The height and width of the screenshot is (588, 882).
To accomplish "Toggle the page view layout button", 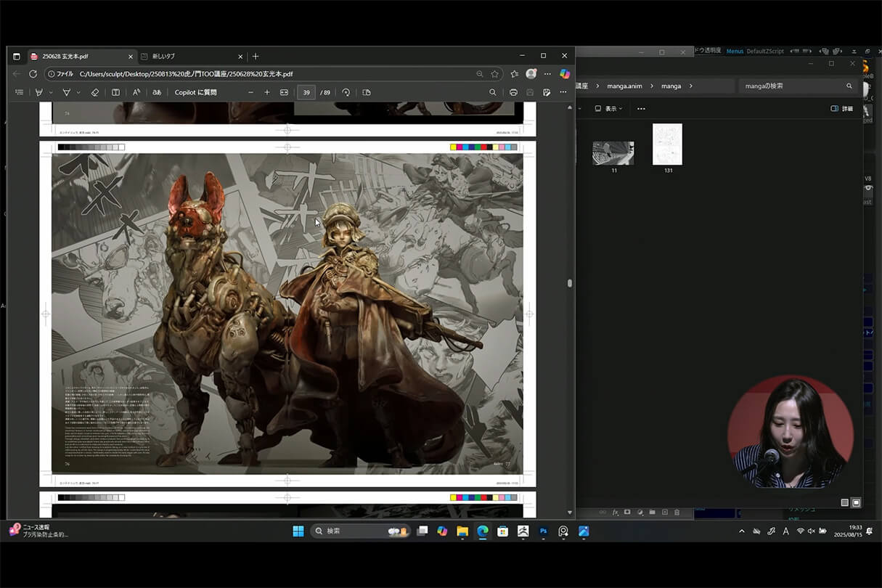I will (x=366, y=92).
